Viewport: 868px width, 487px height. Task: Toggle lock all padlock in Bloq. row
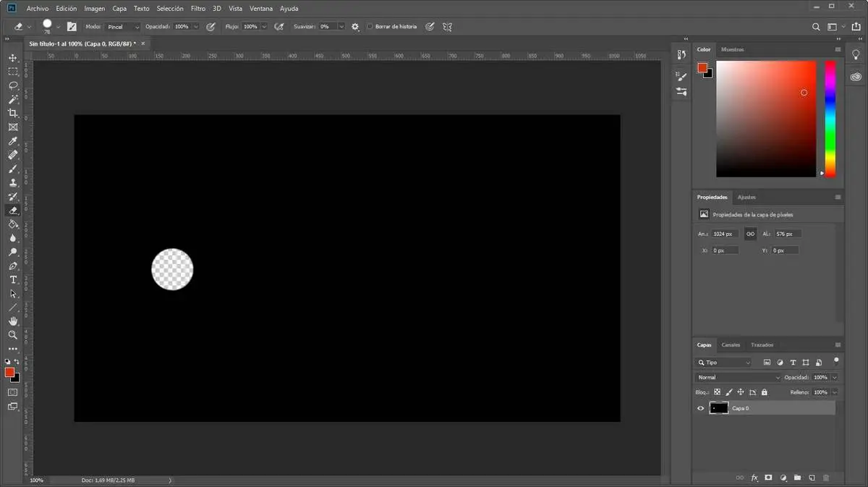pos(765,392)
